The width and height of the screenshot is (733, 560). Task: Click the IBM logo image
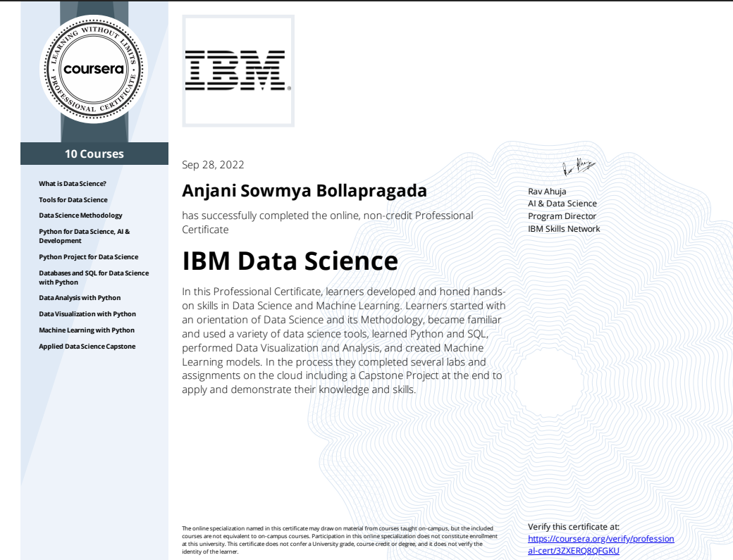click(238, 70)
